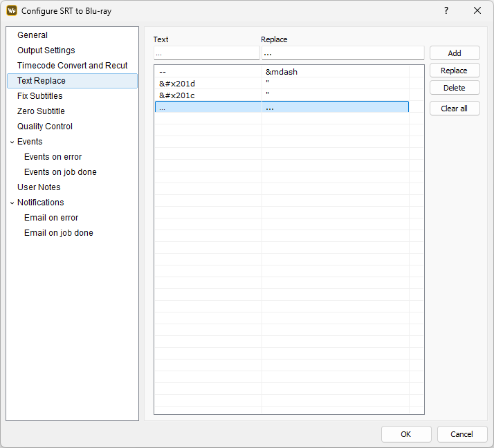Screen dimensions: 494x448
Task: Select Output Settings in sidebar
Action: click(46, 50)
